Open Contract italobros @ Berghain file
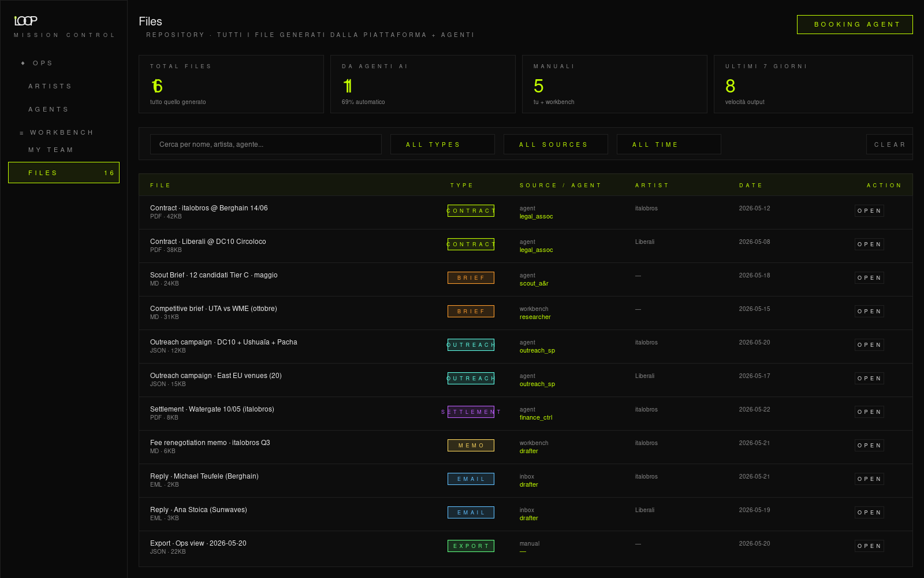This screenshot has width=924, height=578. (x=869, y=211)
